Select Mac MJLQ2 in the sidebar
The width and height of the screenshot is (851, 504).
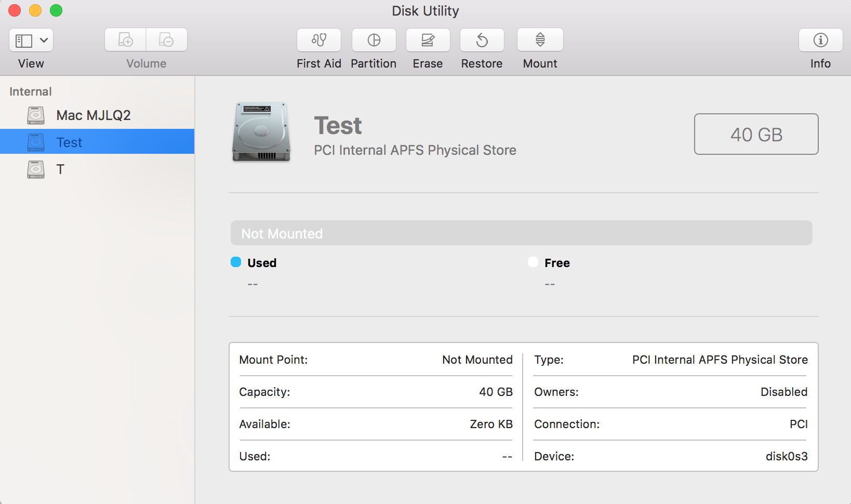94,115
